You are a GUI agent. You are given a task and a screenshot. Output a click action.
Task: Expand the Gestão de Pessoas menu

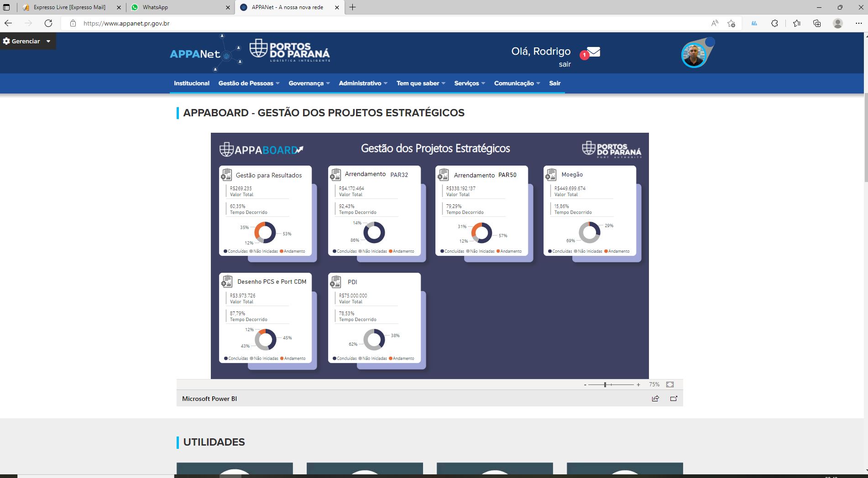pyautogui.click(x=249, y=83)
